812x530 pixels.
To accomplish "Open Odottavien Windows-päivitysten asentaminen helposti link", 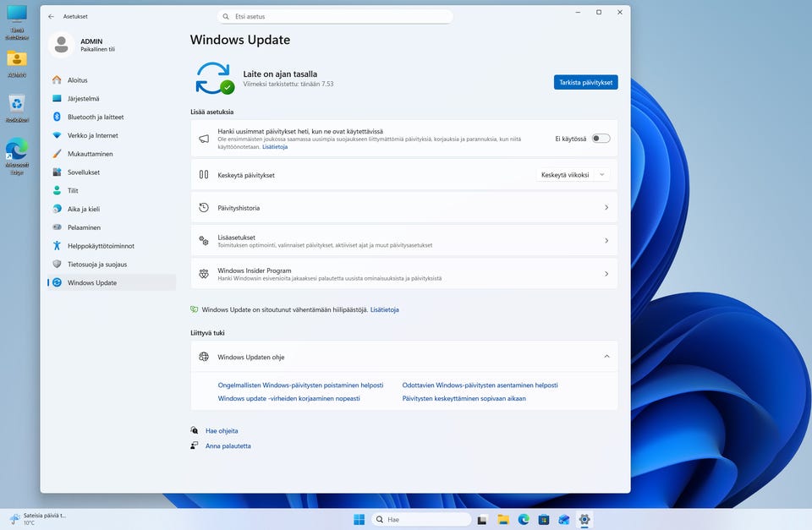I will [480, 385].
